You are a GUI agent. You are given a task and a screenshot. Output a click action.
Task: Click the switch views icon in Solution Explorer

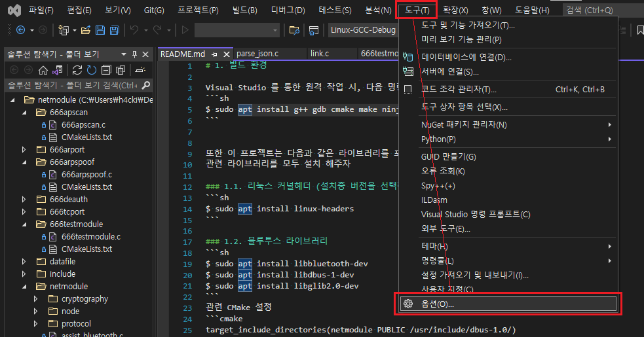57,70
